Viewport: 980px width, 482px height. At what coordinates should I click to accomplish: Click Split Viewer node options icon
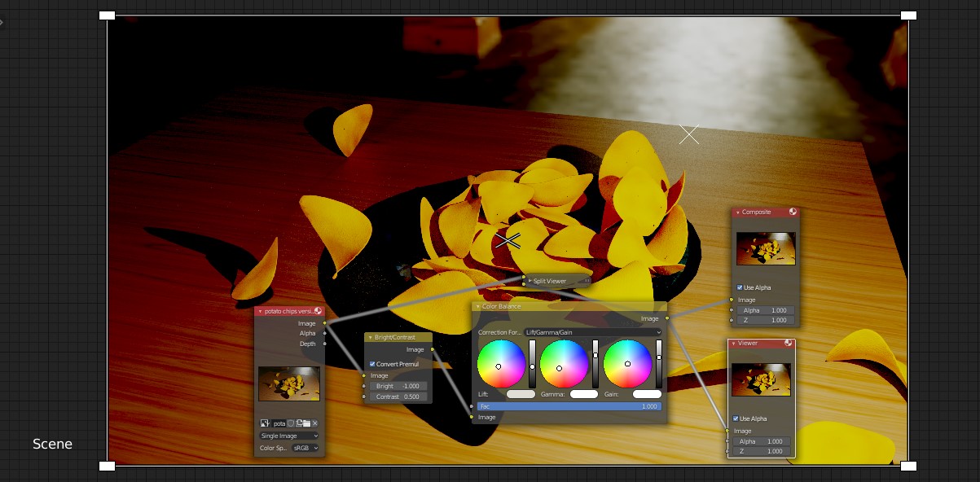586,281
